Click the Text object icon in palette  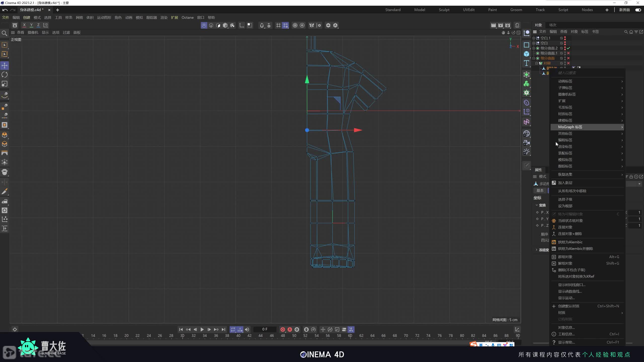[527, 63]
